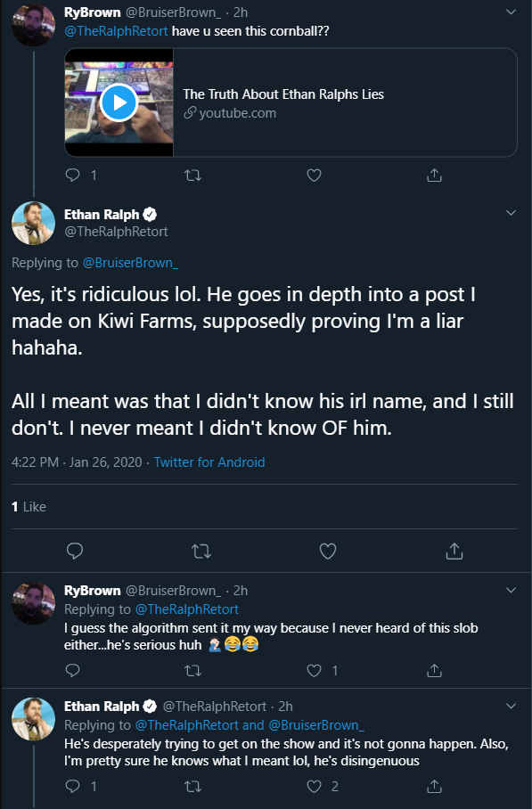Open the Twitter for Android link
Screen dimensions: 532x809
[x=209, y=462]
